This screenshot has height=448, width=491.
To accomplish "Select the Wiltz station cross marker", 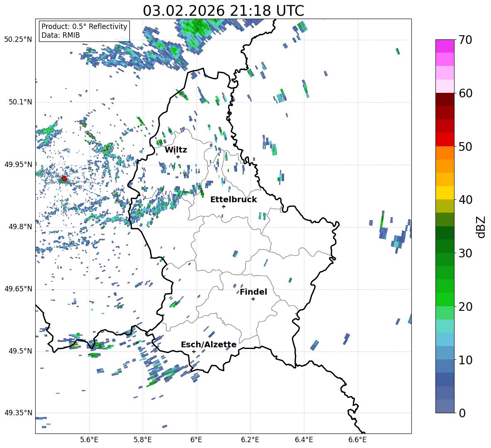I will pos(178,157).
